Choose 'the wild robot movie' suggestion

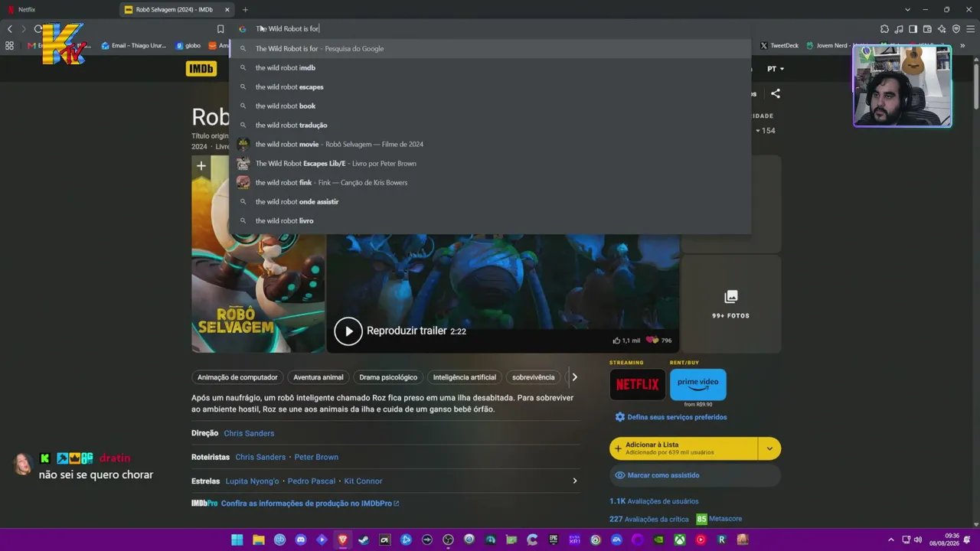point(490,144)
